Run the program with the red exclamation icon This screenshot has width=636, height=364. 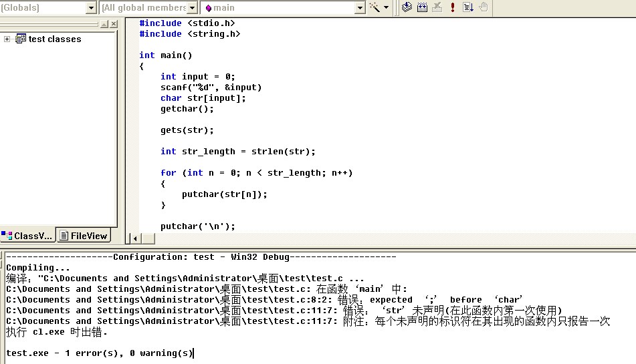(x=453, y=7)
